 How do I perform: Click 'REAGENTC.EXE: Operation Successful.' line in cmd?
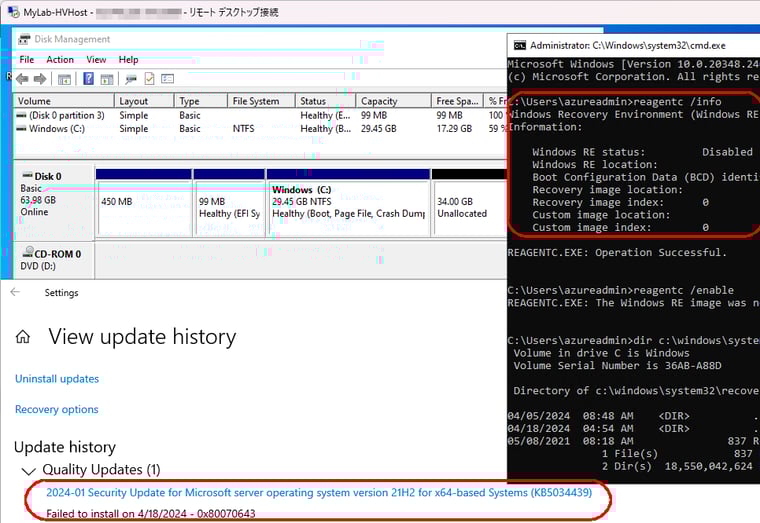click(x=617, y=253)
